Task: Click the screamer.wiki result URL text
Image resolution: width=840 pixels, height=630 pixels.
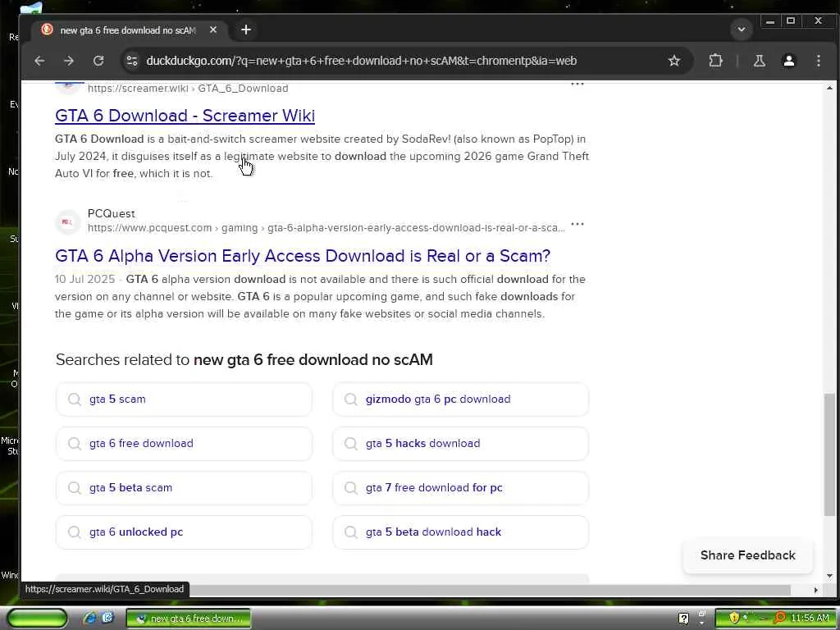Action: tap(188, 89)
